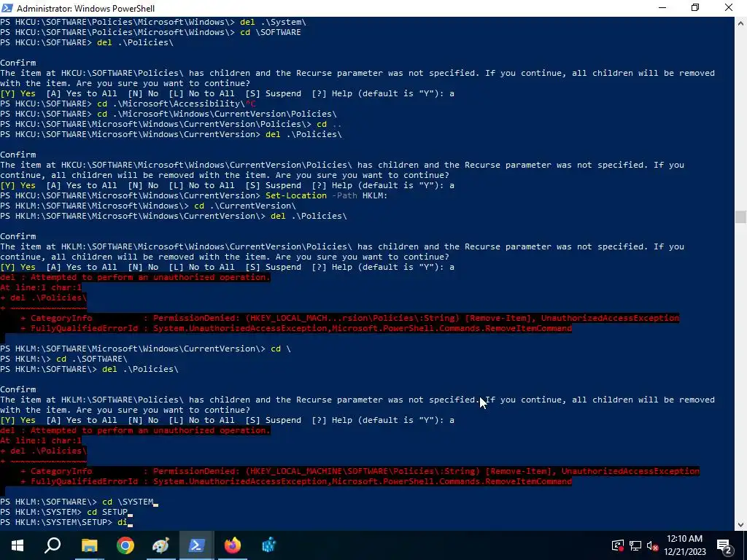Click the 'Set-Location -Path HKLM:' command

(326, 195)
